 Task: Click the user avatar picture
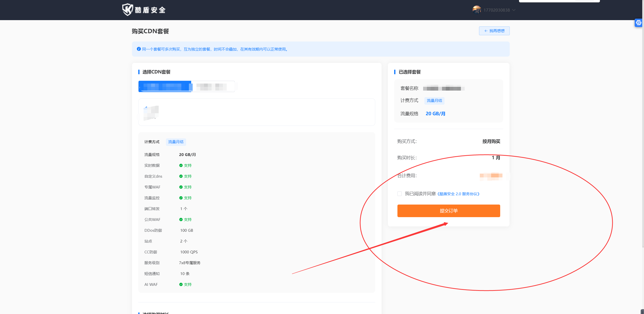click(x=477, y=10)
